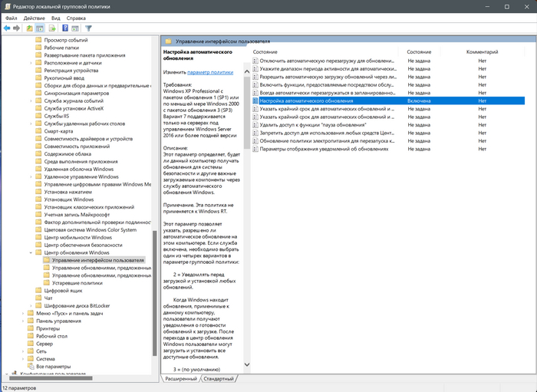The image size is (537, 392).
Task: Switch to the 'Стандартный' tab
Action: tap(218, 379)
